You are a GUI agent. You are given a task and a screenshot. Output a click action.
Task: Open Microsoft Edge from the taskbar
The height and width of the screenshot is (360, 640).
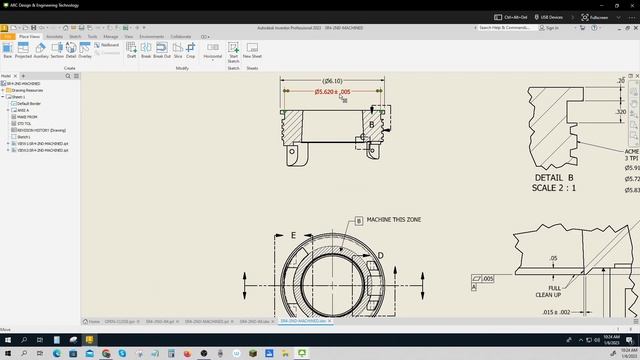click(57, 353)
